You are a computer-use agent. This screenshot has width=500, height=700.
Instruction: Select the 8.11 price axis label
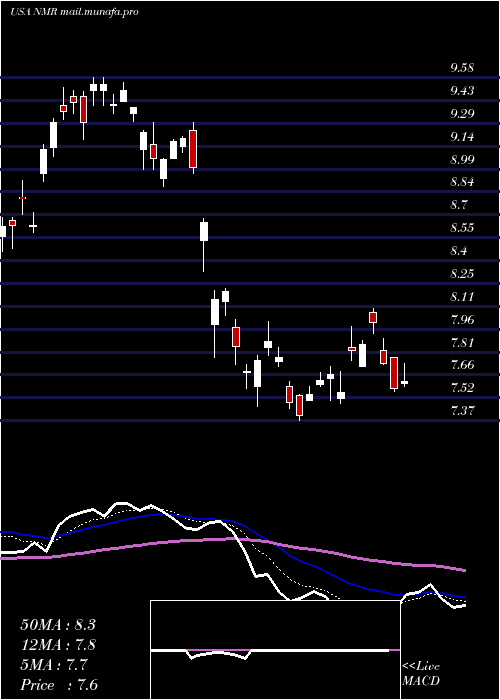(462, 296)
